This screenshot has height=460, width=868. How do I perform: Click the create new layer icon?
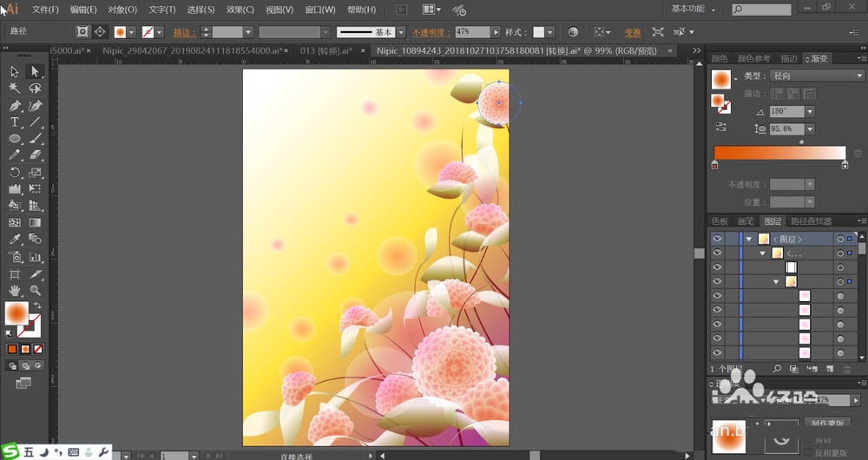click(x=829, y=369)
